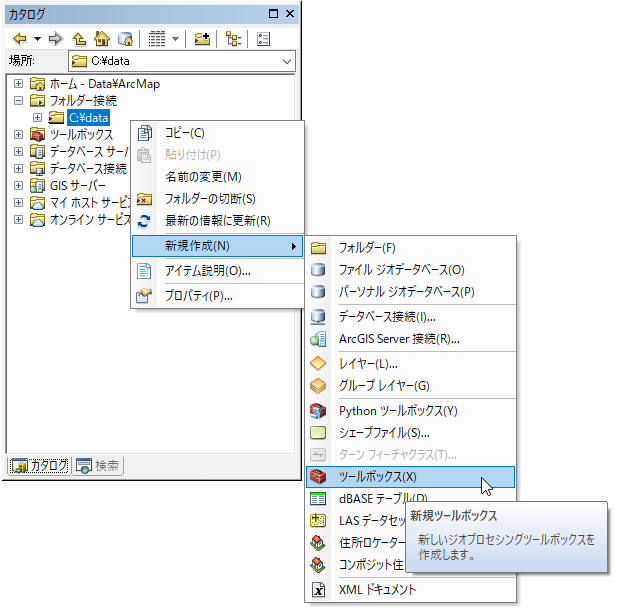Expand the データベース接続 node

tap(18, 168)
